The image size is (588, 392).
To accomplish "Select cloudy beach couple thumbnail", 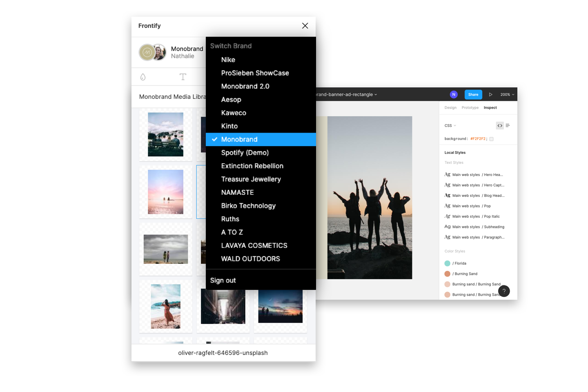I will click(166, 249).
